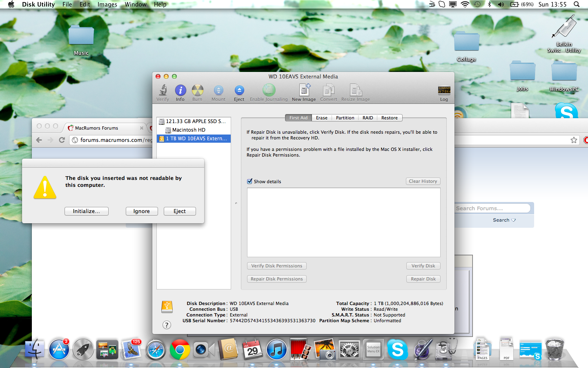
Task: Open the Belkin Switch Utility desktop icon
Action: pyautogui.click(x=564, y=34)
